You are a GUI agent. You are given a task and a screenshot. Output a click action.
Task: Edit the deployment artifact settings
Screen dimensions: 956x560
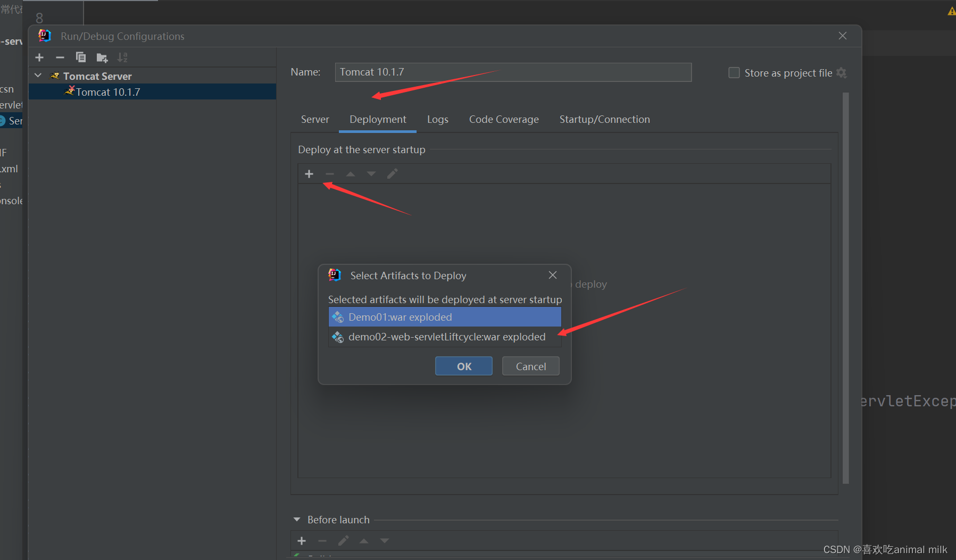click(x=393, y=173)
